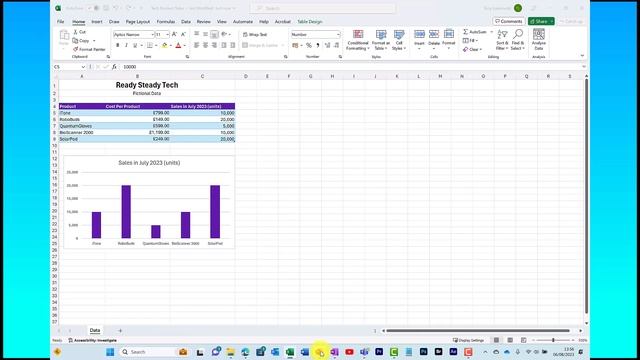The width and height of the screenshot is (640, 360).
Task: Click Increase Decimal in Number group
Action: (327, 45)
